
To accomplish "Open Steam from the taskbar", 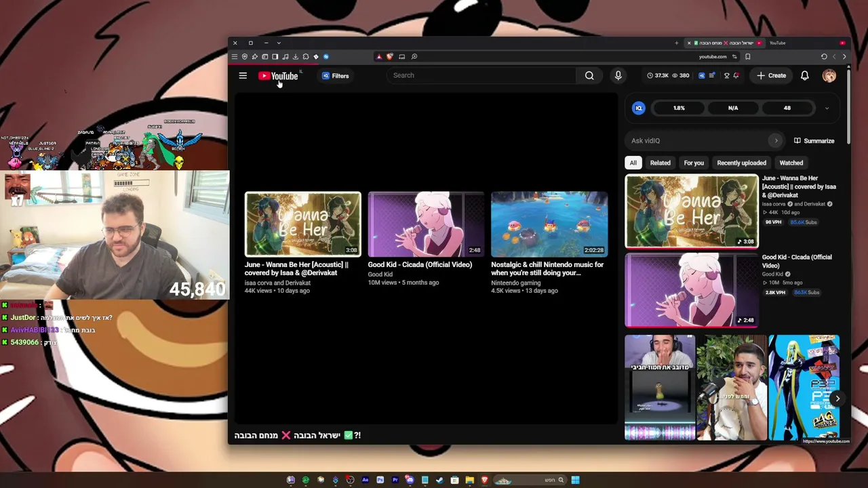I will point(439,480).
